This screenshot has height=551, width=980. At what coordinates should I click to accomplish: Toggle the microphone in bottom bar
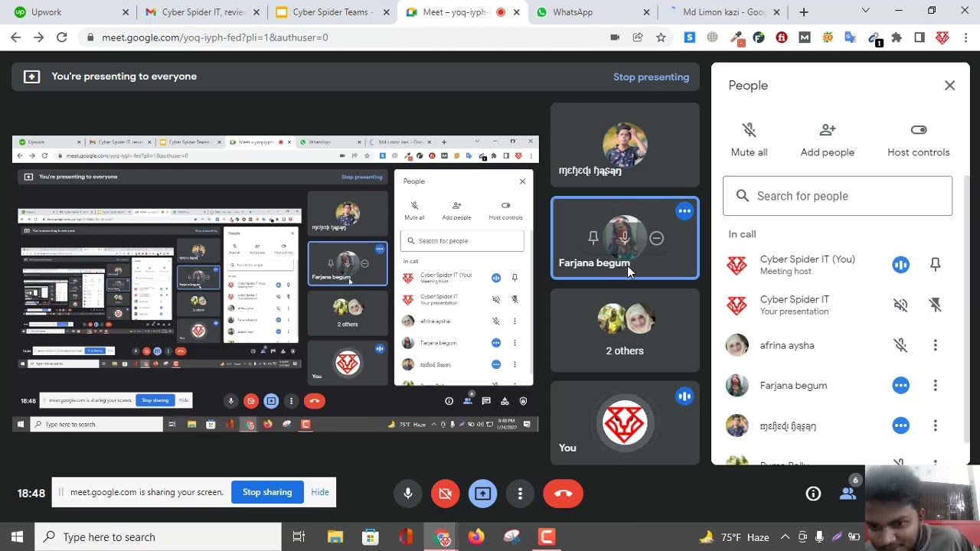coord(408,494)
